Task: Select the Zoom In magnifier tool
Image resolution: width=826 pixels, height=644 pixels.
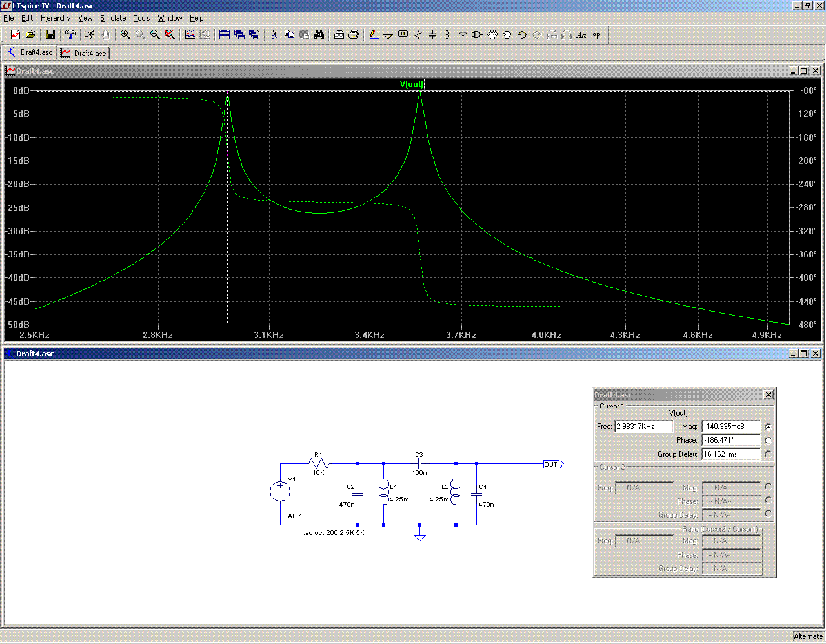Action: click(x=125, y=35)
